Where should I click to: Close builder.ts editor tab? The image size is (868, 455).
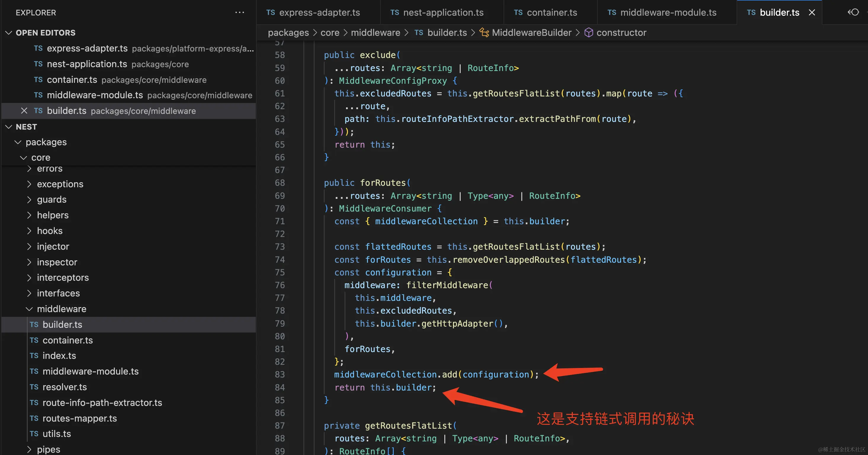[x=812, y=12]
